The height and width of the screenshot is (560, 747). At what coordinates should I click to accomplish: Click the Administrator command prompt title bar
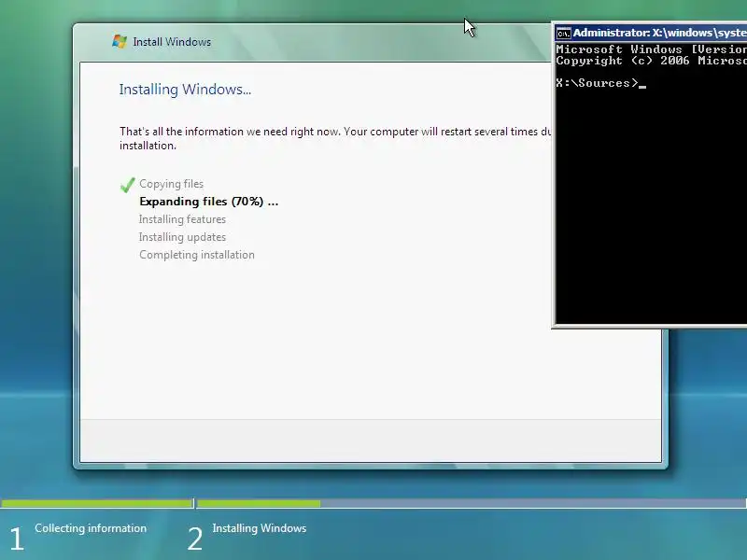pos(651,33)
